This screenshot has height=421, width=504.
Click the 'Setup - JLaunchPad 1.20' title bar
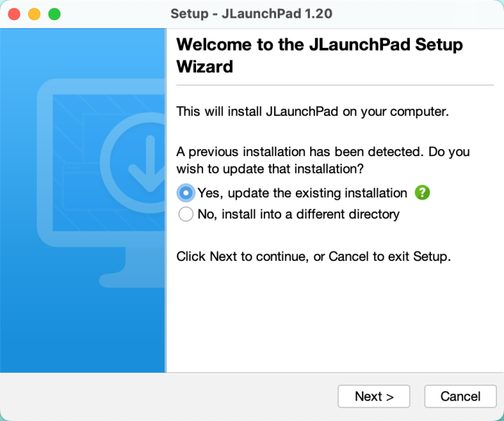252,14
